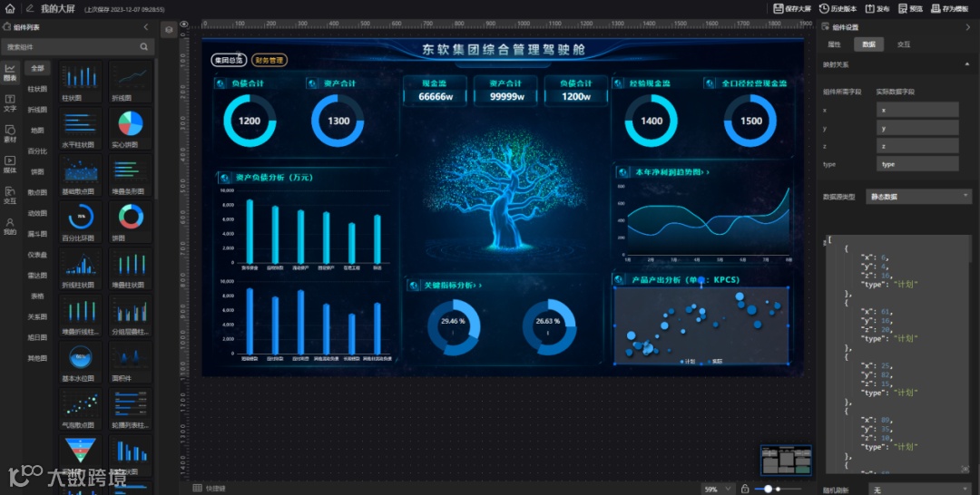
Task: Click 保存大屏 save button
Action: [792, 9]
